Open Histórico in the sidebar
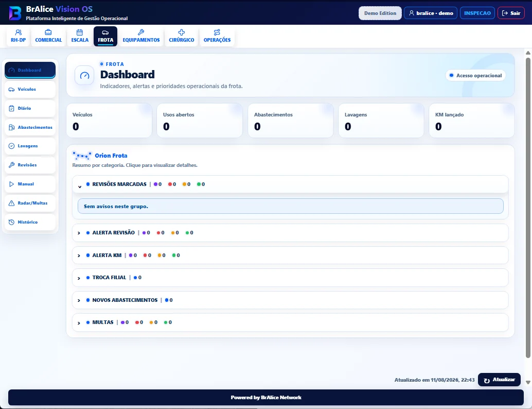Image resolution: width=532 pixels, height=409 pixels. 30,222
